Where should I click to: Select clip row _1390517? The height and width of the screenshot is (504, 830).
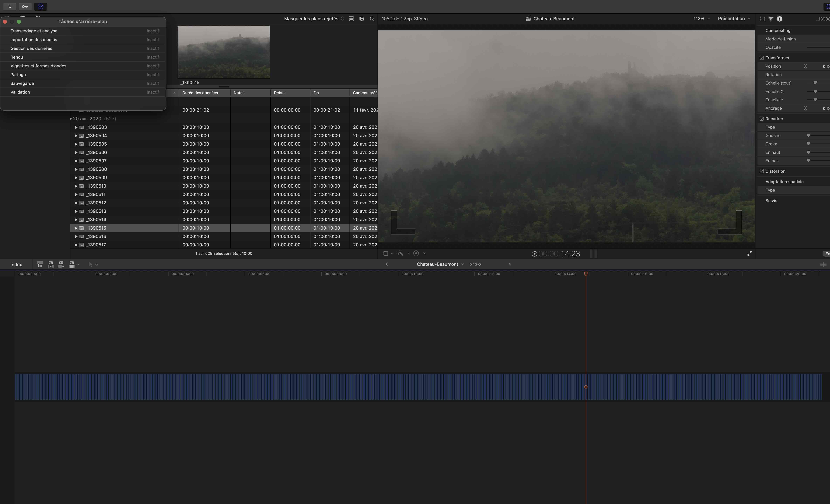pyautogui.click(x=224, y=245)
